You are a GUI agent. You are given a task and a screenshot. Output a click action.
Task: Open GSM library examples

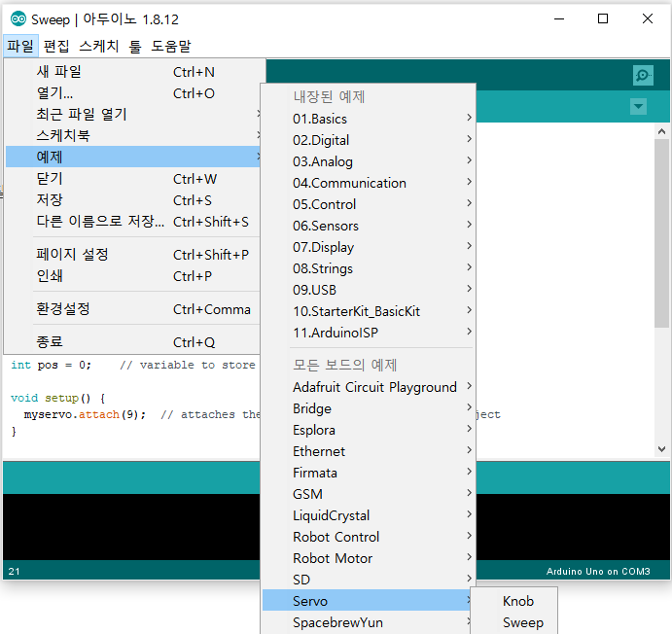tap(369, 494)
